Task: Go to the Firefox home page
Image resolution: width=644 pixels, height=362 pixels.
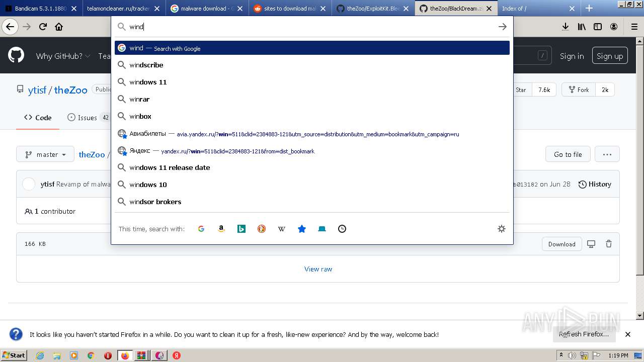Action: point(59,27)
